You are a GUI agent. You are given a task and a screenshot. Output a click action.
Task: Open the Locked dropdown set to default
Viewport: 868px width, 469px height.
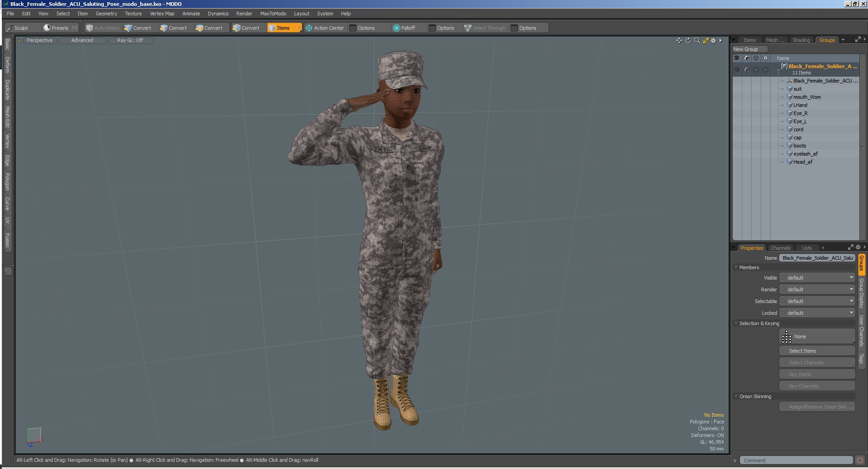click(x=817, y=313)
